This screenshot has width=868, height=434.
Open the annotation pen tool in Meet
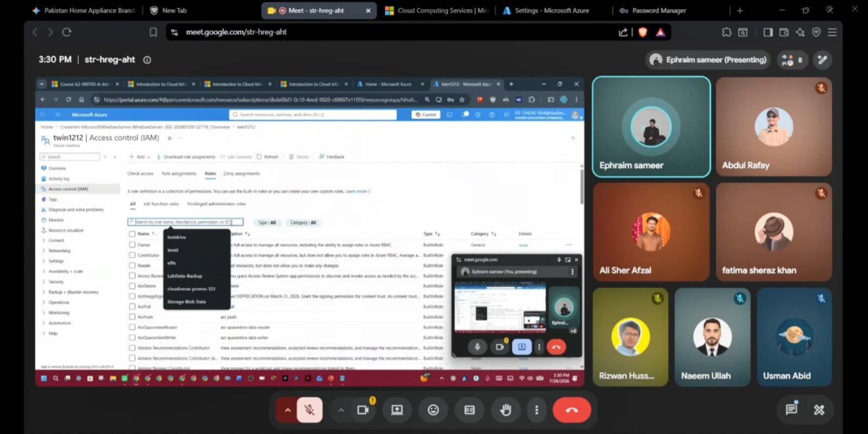[x=822, y=60]
